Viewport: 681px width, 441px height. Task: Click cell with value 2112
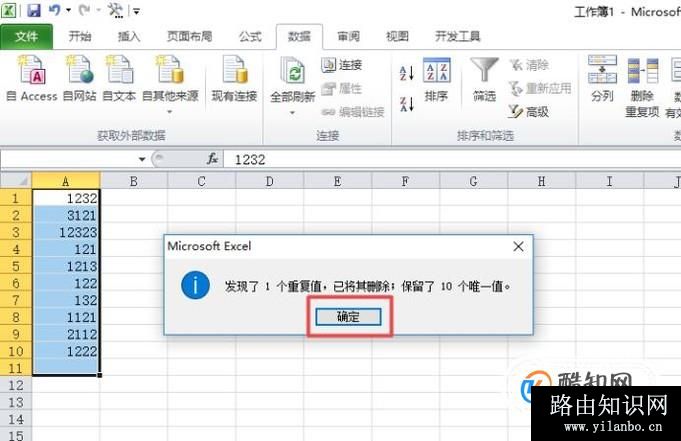66,334
